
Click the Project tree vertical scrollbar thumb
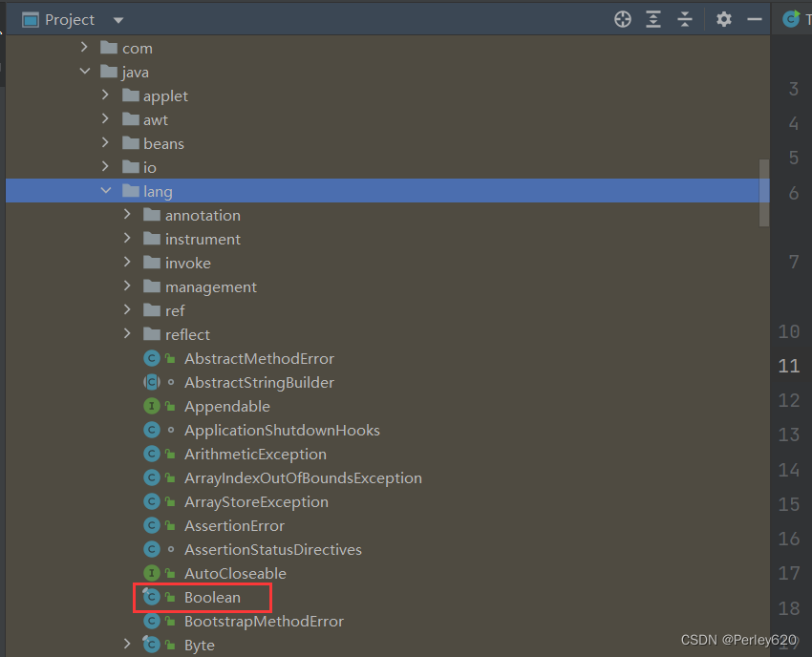(x=764, y=193)
